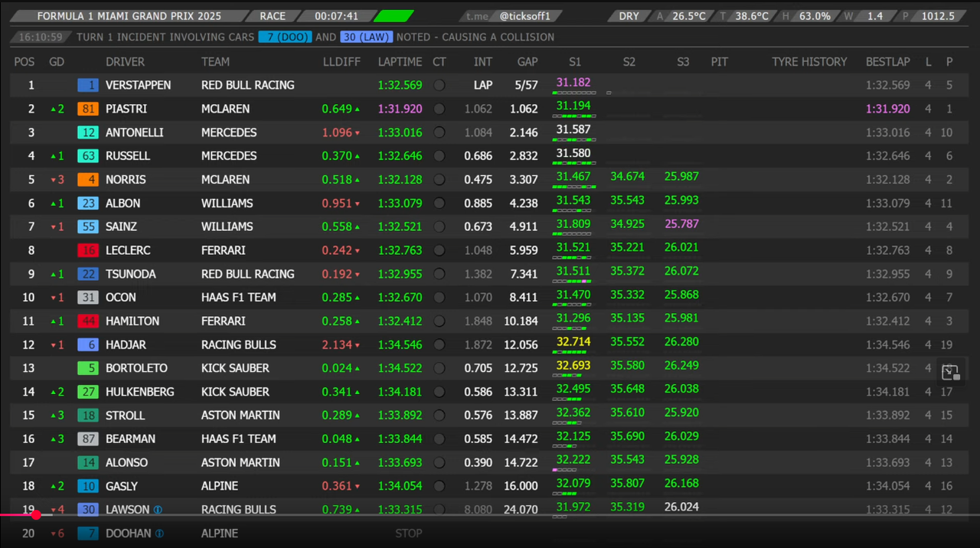This screenshot has height=548, width=980.
Task: Click Albon's blue number 23 badge
Action: click(88, 204)
